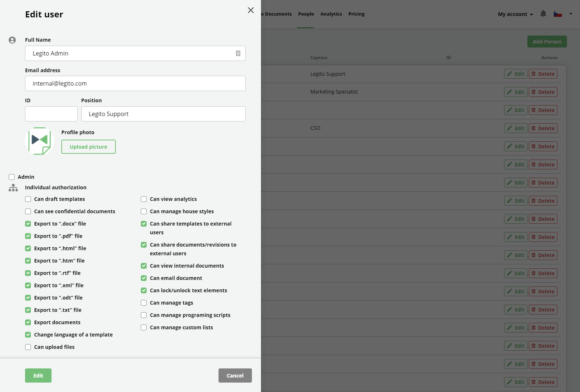Click the Caption column header

coord(319,58)
